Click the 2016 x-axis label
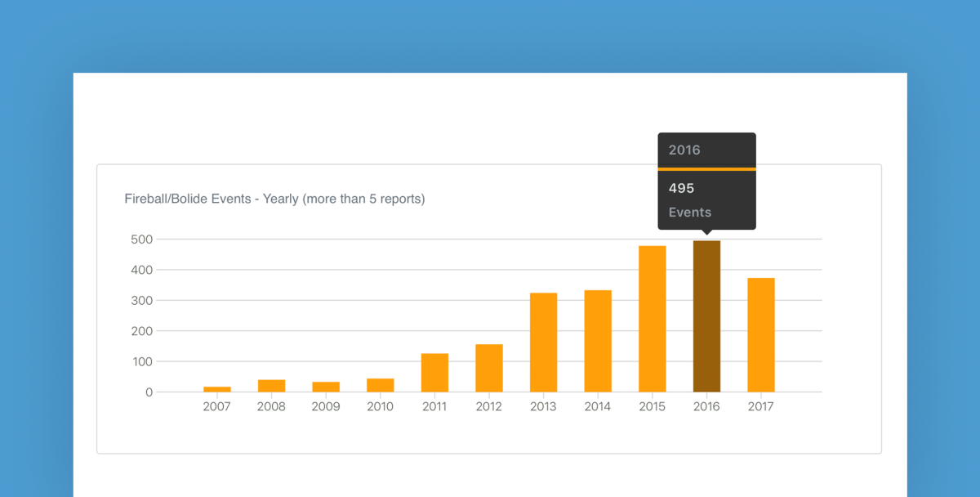 tap(706, 405)
